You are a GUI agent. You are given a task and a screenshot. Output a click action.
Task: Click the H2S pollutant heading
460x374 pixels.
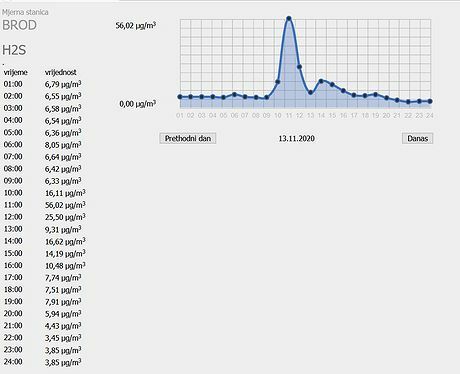[14, 50]
